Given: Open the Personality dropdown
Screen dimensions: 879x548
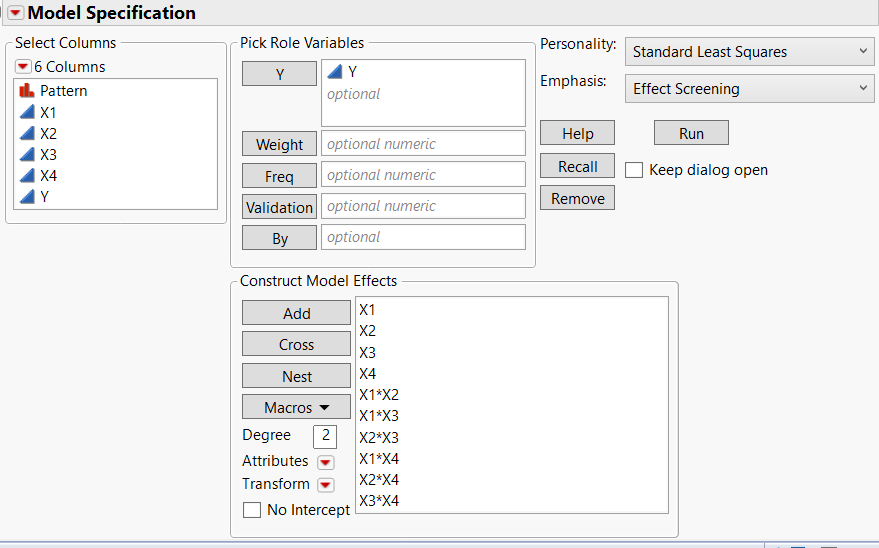Looking at the screenshot, I should [x=750, y=52].
